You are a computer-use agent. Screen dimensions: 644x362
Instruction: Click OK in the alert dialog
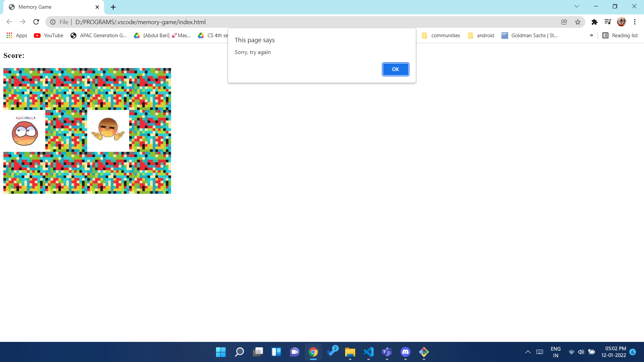pyautogui.click(x=395, y=69)
